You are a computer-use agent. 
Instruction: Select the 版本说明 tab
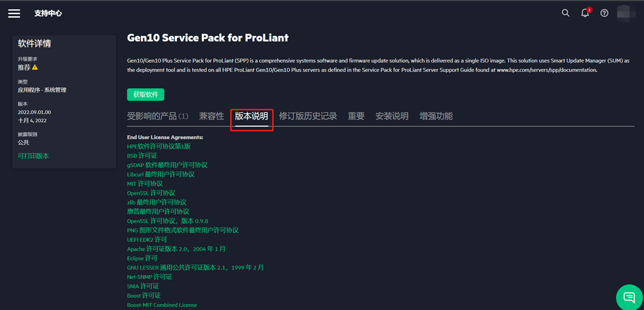(x=251, y=116)
